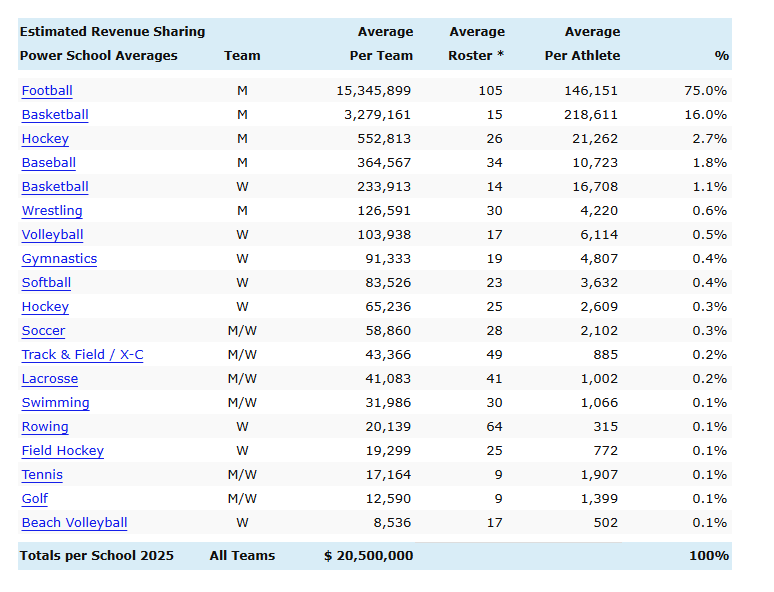774x592 pixels.
Task: Follow the Rowing link
Action: pos(45,427)
